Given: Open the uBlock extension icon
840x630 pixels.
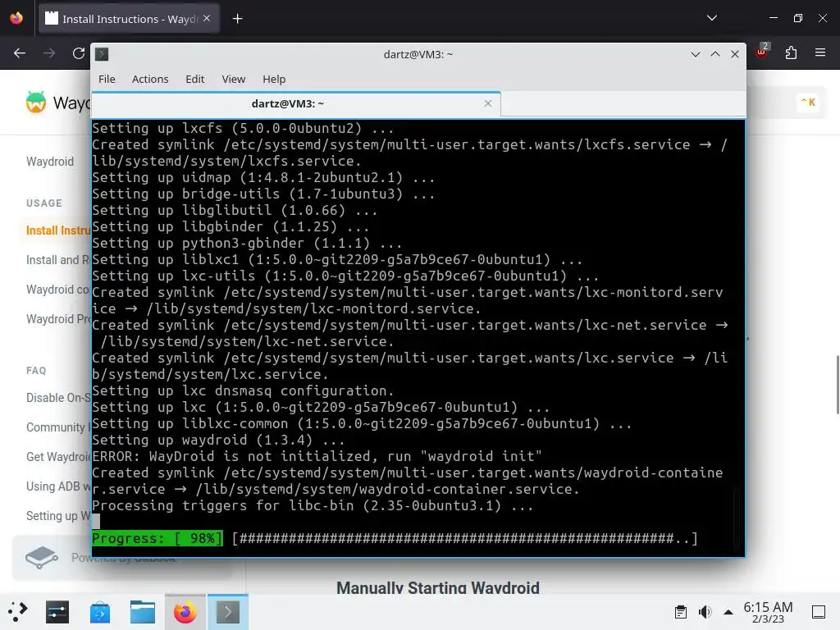Looking at the screenshot, I should coord(762,52).
